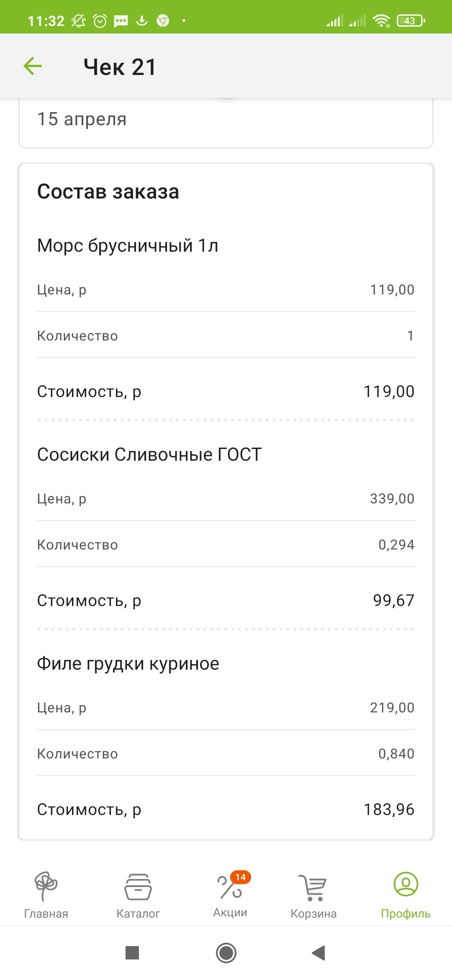Viewport: 452px width, 980px height.
Task: Tap the Чек 21 header title
Action: (x=120, y=67)
